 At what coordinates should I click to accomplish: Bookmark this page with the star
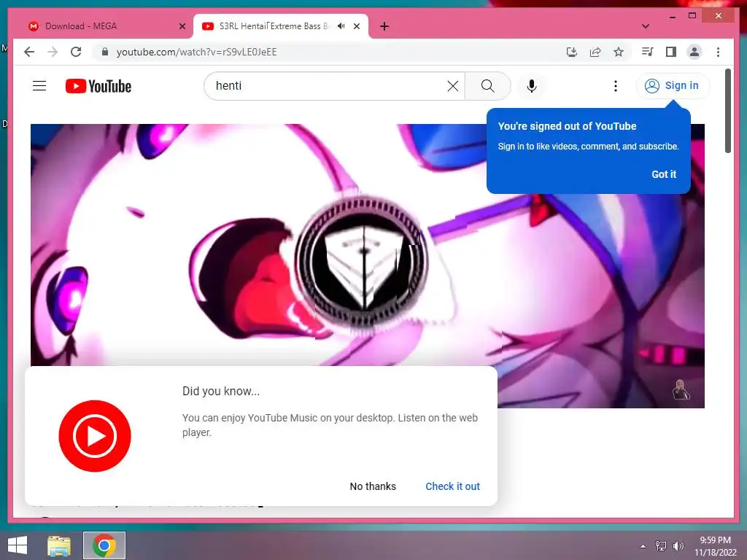619,52
